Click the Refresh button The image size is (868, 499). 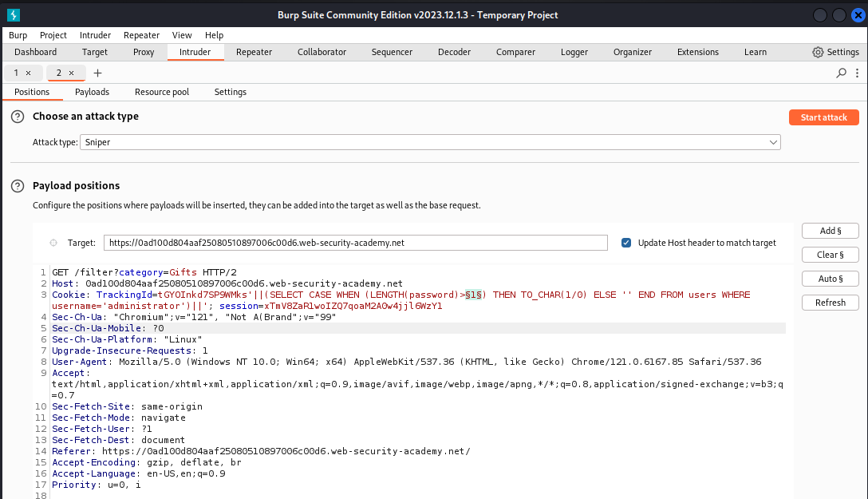click(830, 303)
